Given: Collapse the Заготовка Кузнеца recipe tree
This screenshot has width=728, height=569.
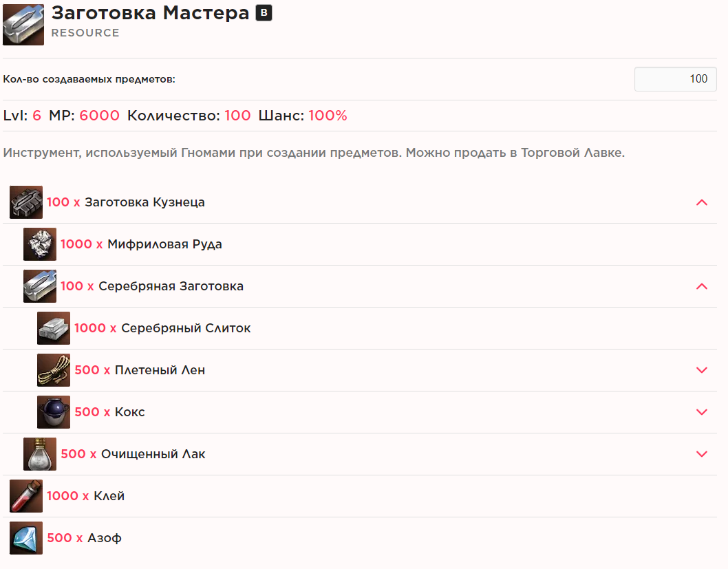Looking at the screenshot, I should (702, 202).
